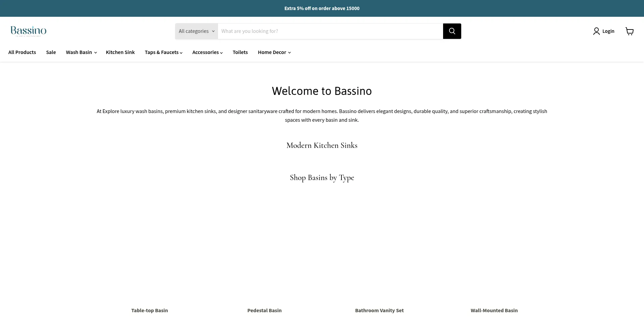Open the All categories dropdown
644x333 pixels.
coord(196,31)
